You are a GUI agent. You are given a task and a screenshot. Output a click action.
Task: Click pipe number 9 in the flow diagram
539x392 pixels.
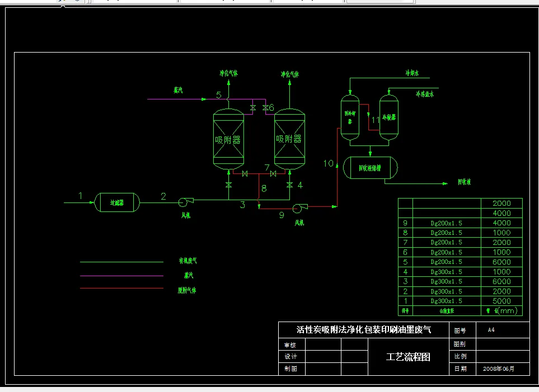(282, 215)
